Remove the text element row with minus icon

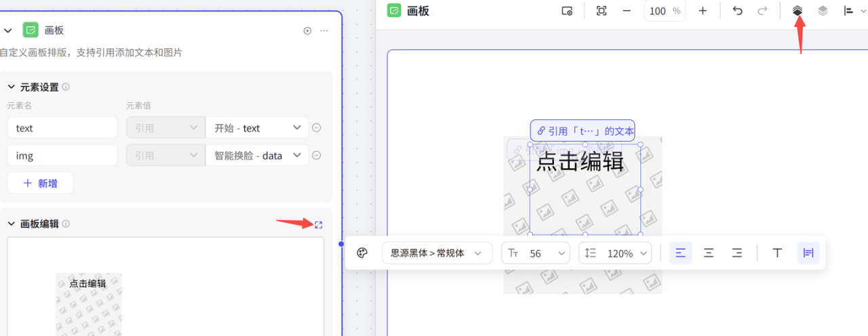[316, 127]
